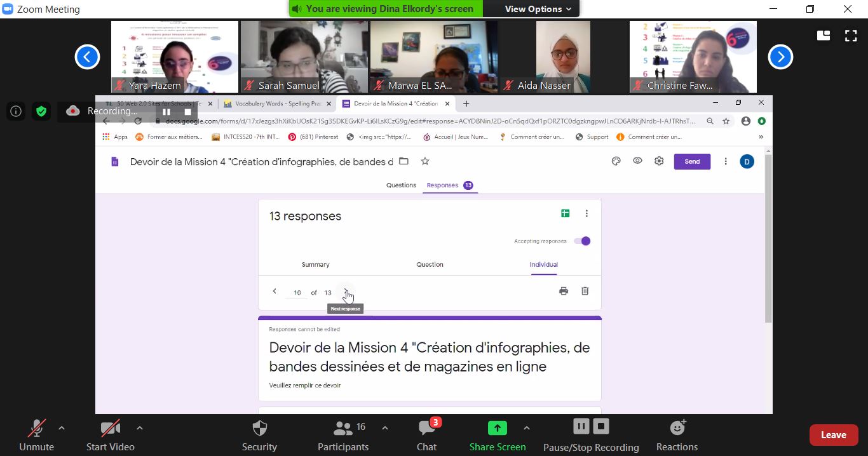
Task: Open the View Options dropdown
Action: pos(538,9)
